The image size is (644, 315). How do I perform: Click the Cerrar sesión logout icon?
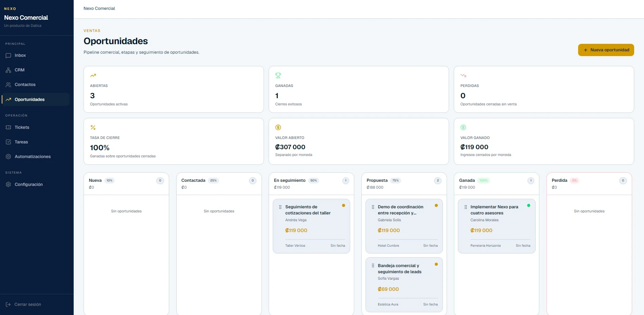click(x=8, y=304)
